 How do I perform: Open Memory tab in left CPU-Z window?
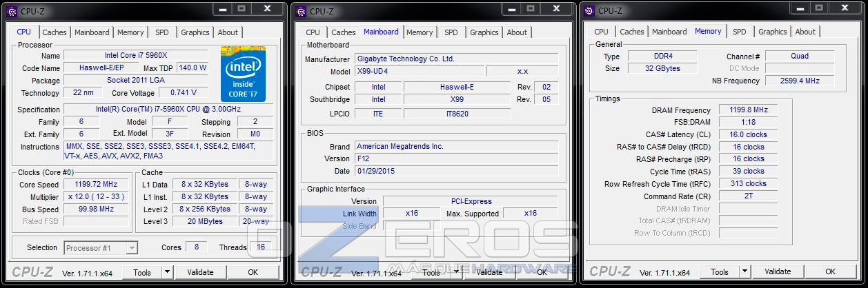tap(130, 32)
